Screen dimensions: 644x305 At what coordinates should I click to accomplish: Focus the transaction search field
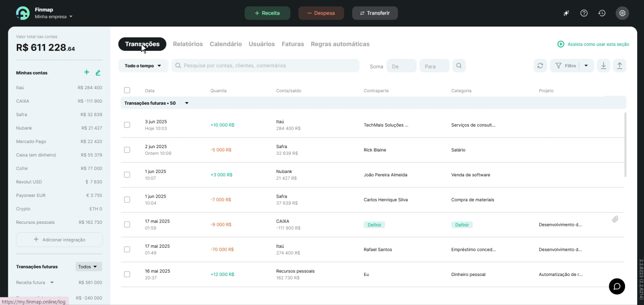click(x=265, y=66)
